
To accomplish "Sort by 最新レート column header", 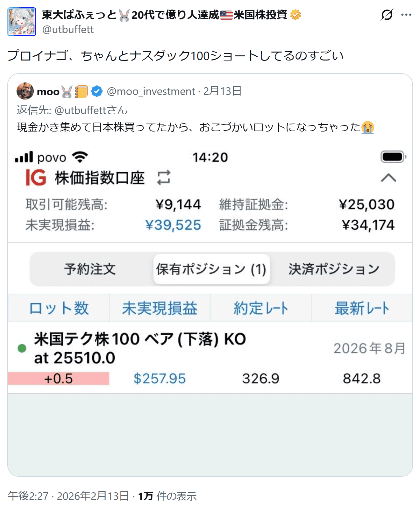I will (x=362, y=308).
